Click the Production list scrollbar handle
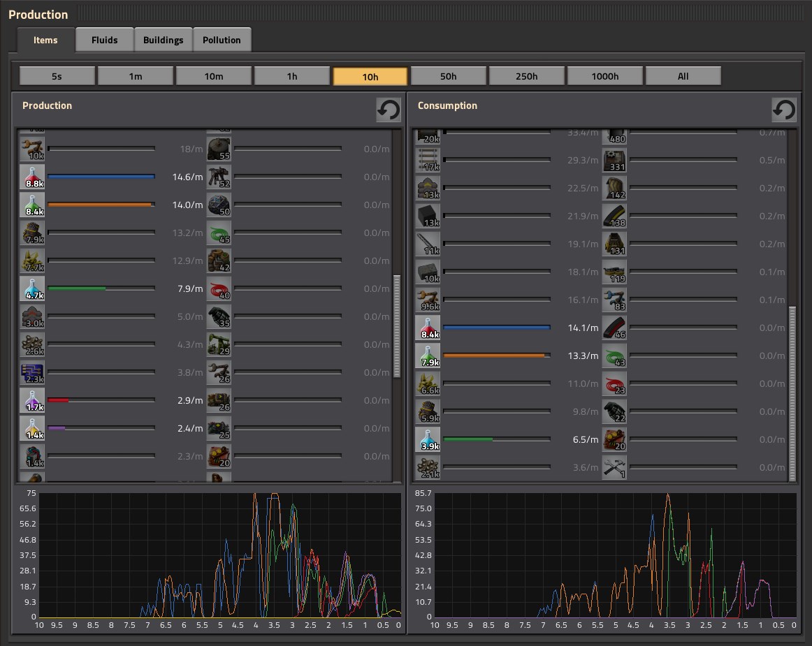Viewport: 812px width, 646px height. point(397,326)
